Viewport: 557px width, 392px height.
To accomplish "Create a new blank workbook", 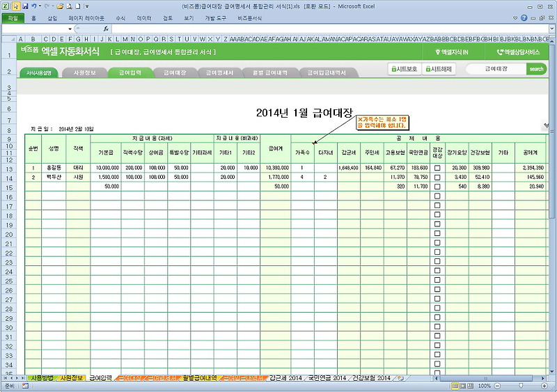I will 77,6.
